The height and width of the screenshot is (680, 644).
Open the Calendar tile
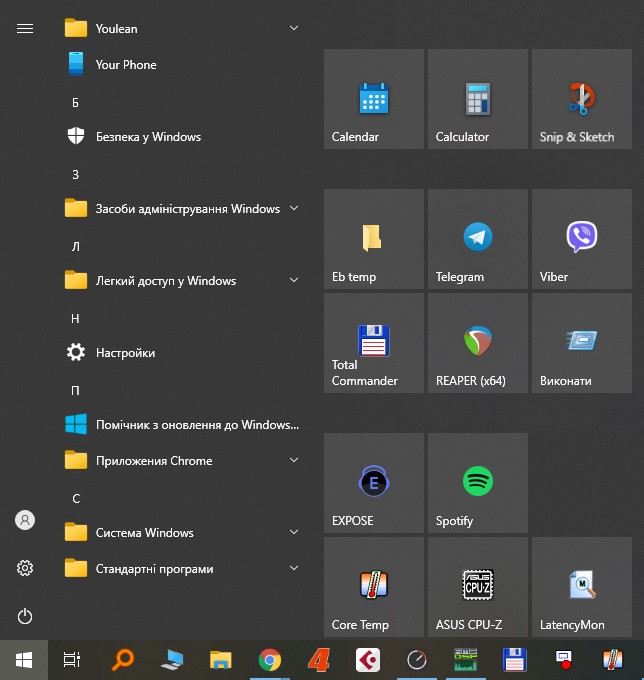(373, 99)
